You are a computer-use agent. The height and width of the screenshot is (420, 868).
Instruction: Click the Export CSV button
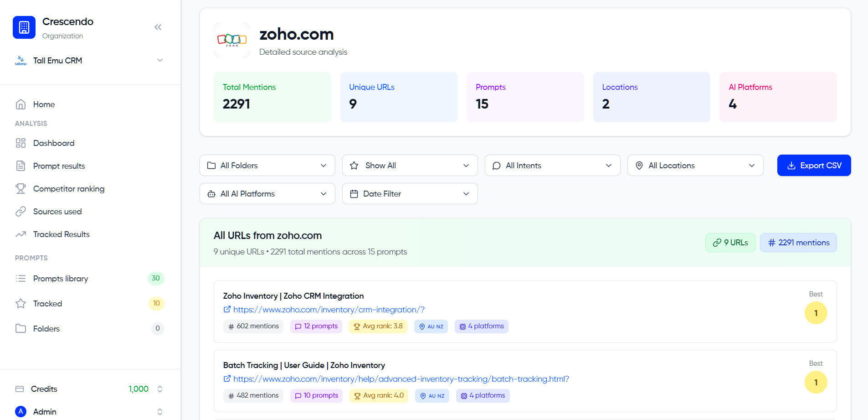(x=814, y=166)
